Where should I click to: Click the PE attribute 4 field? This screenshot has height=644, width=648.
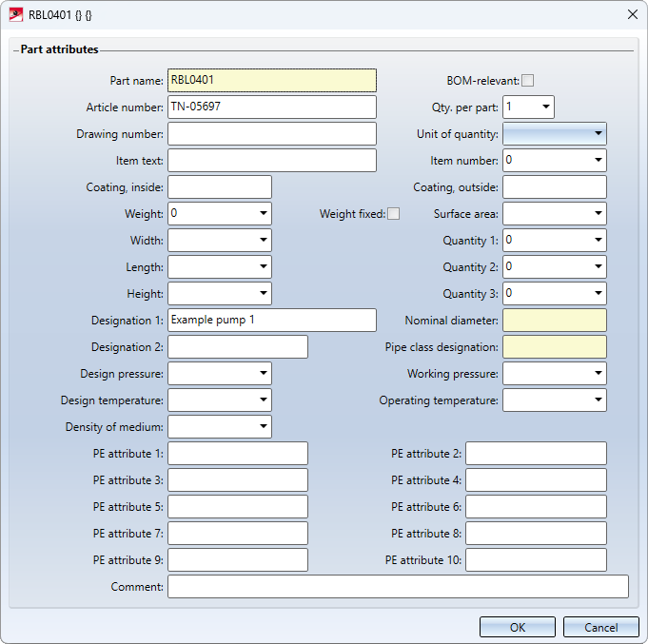[x=536, y=480]
